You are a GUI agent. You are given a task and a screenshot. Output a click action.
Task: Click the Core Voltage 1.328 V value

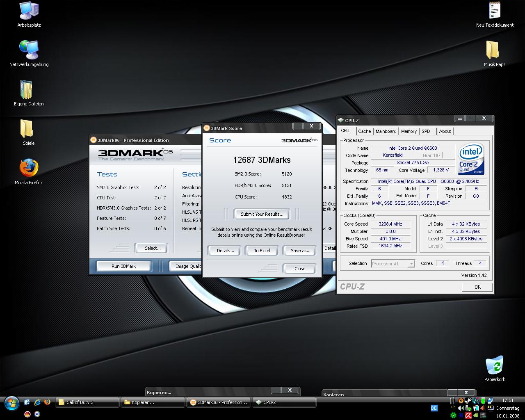441,170
